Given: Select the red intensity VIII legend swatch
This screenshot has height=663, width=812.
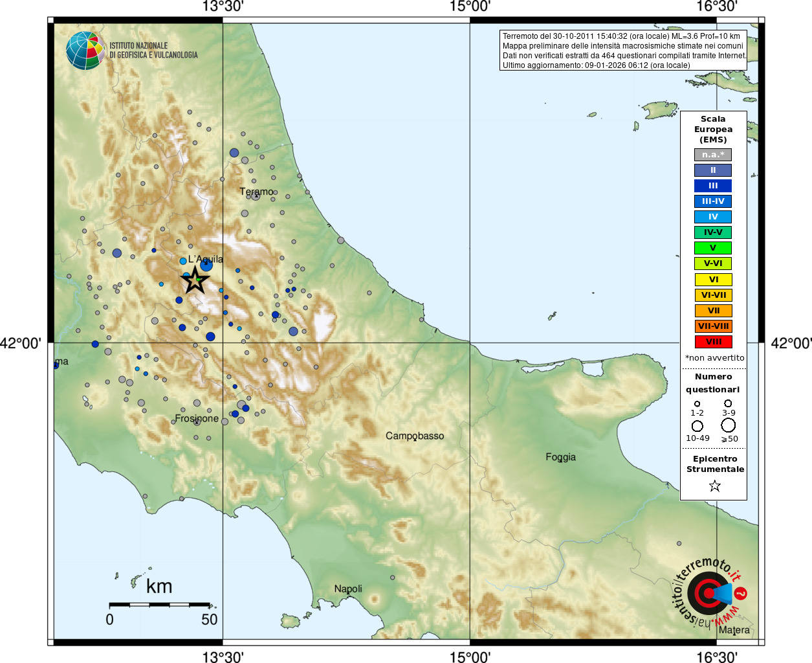Looking at the screenshot, I should tap(713, 342).
